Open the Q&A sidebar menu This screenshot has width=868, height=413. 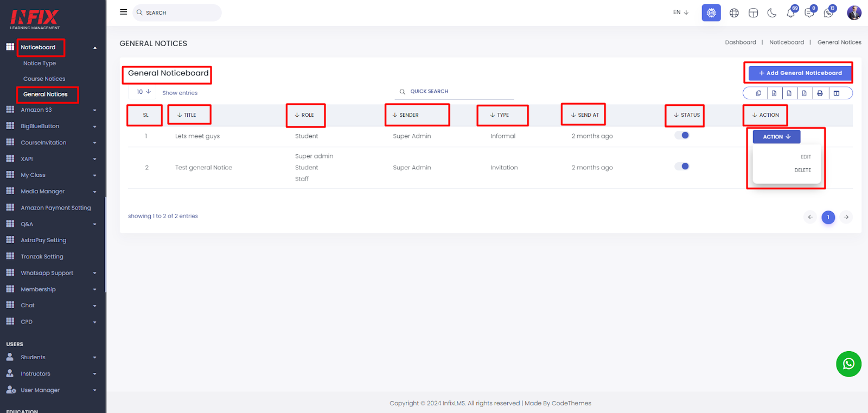tap(53, 224)
